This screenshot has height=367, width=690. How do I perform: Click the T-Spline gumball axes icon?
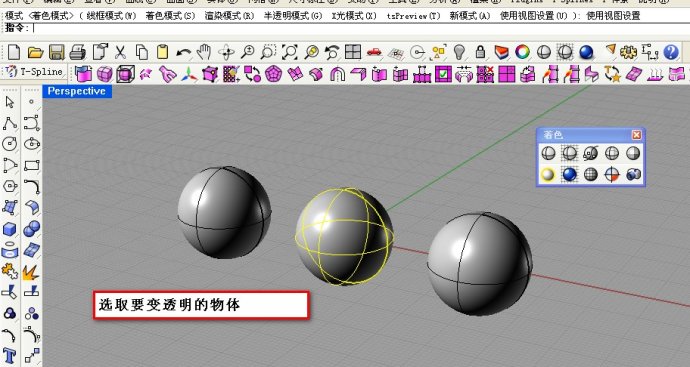tap(189, 74)
